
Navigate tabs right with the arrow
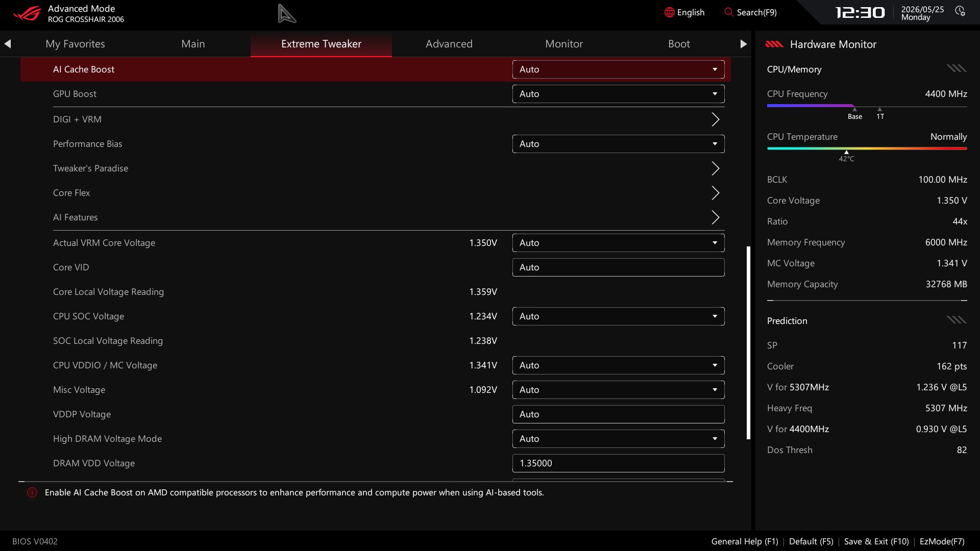743,44
